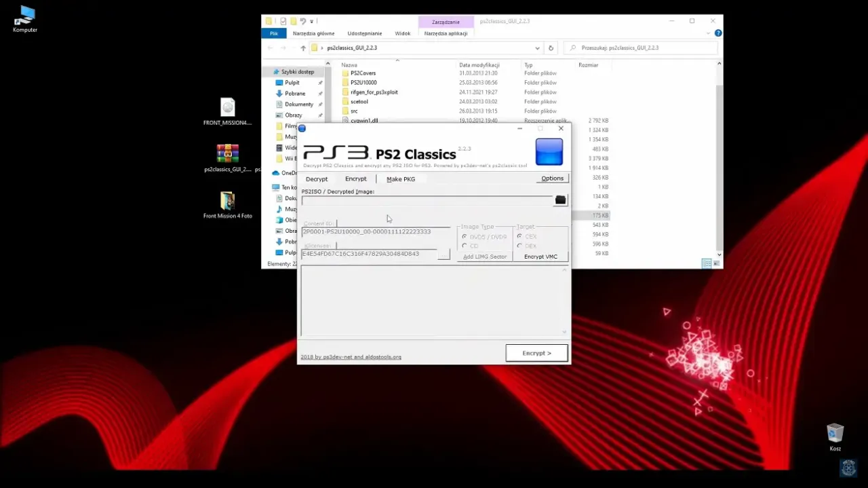Open the Udostępnianie ribbon tab

point(365,33)
